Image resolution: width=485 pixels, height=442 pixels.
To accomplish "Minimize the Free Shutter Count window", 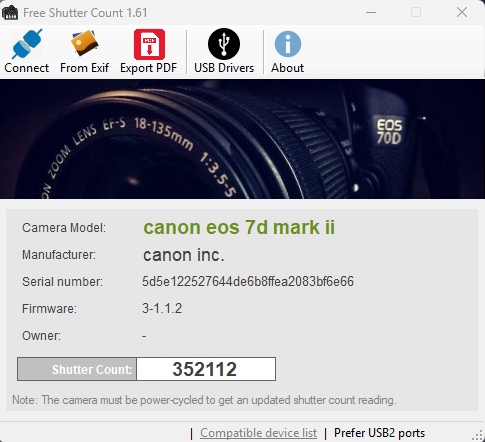I will click(x=371, y=13).
